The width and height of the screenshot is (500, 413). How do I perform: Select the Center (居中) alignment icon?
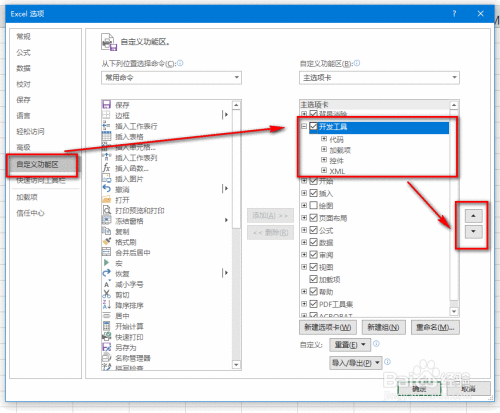click(x=106, y=315)
